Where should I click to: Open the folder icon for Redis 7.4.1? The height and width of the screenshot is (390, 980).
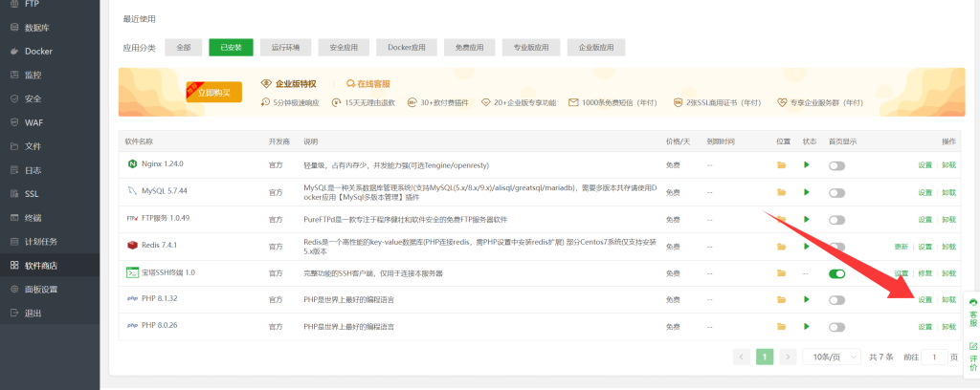point(781,246)
